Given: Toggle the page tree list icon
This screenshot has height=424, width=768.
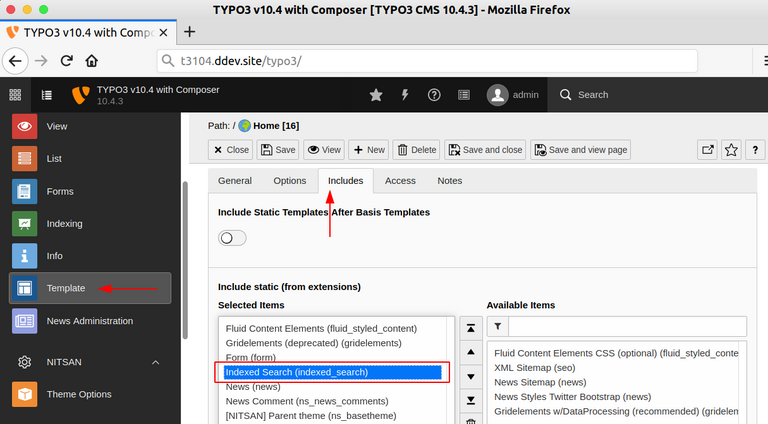Looking at the screenshot, I should coord(47,95).
